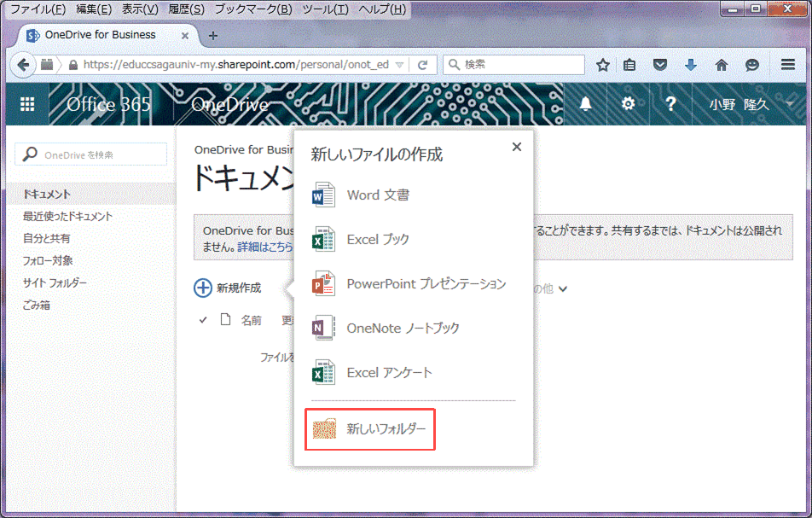Open the downloads arrow icon

coord(690,65)
